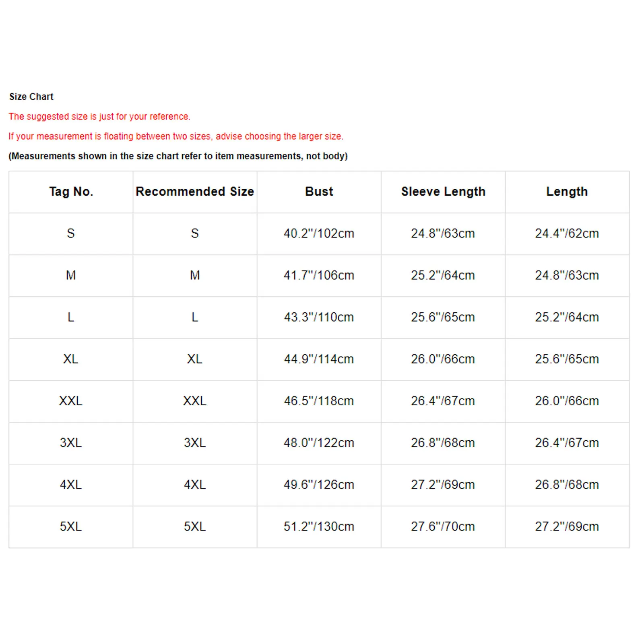Image resolution: width=644 pixels, height=644 pixels.
Task: Select the Recommended Size column header
Action: [x=195, y=192]
